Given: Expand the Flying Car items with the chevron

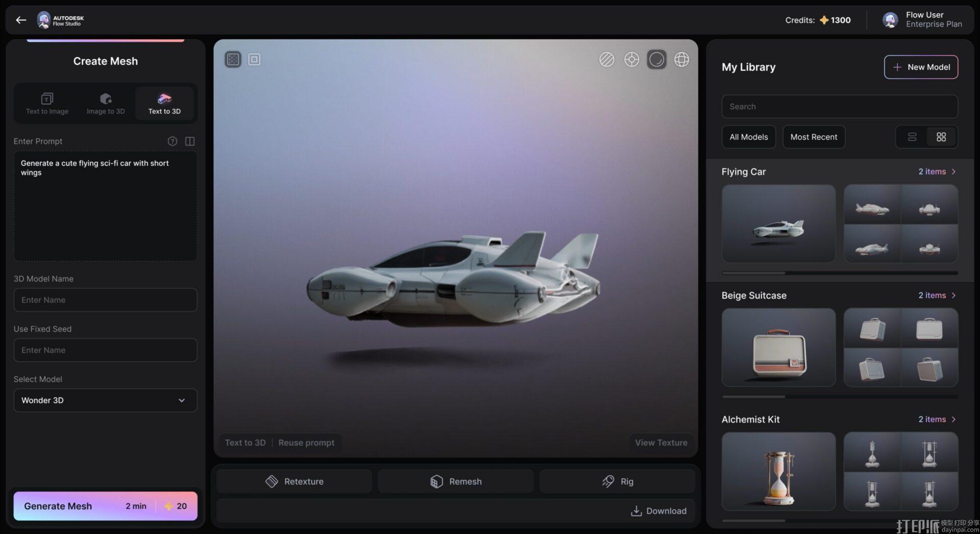Looking at the screenshot, I should pos(954,172).
